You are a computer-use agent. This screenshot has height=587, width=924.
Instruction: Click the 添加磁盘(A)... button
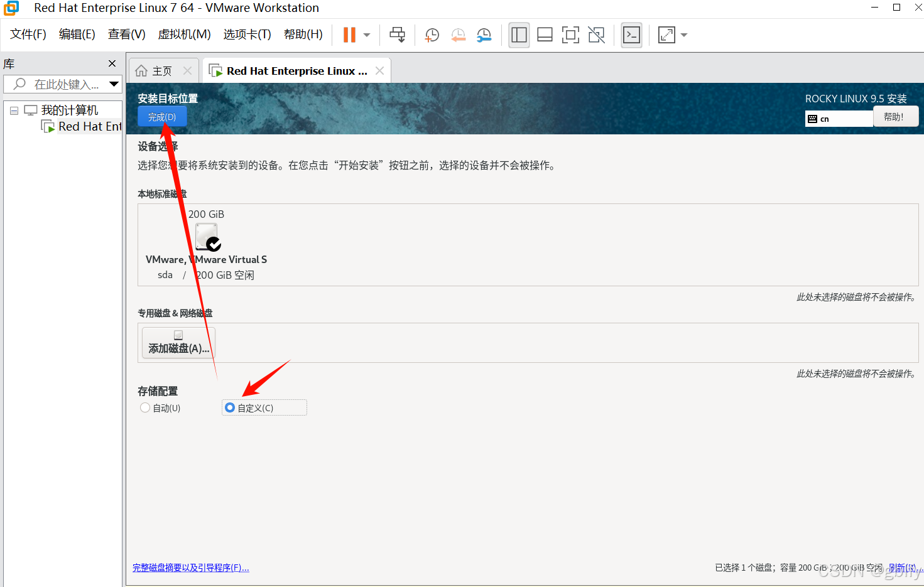click(179, 343)
